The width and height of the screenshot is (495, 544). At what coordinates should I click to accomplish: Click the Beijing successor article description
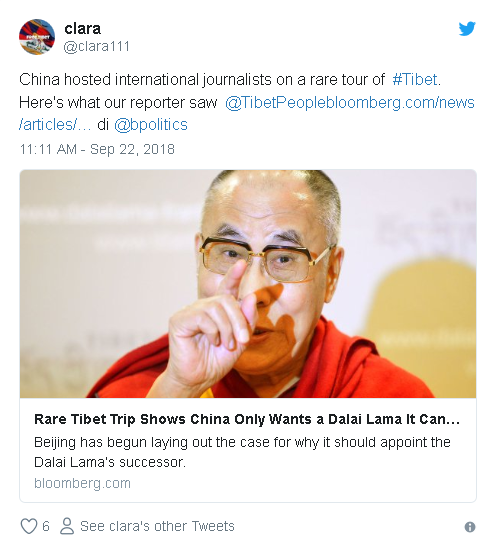(x=242, y=452)
